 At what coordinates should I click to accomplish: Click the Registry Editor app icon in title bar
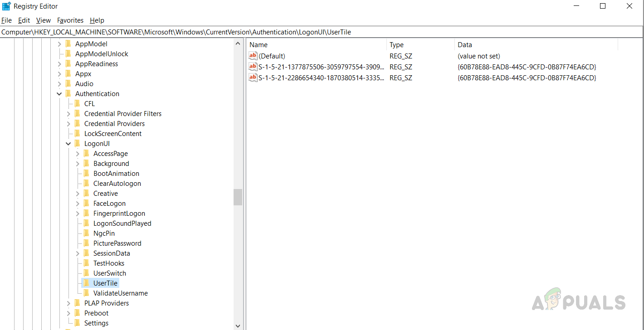[6, 6]
